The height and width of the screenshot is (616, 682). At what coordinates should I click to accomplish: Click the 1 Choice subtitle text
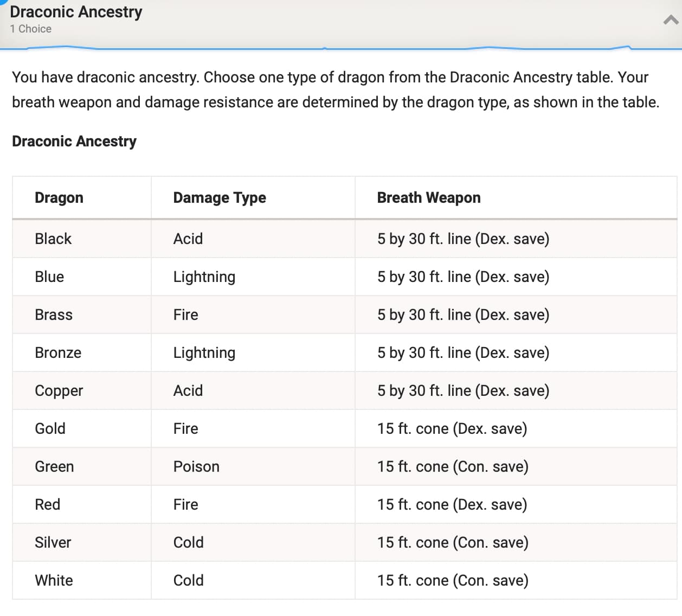pos(30,29)
